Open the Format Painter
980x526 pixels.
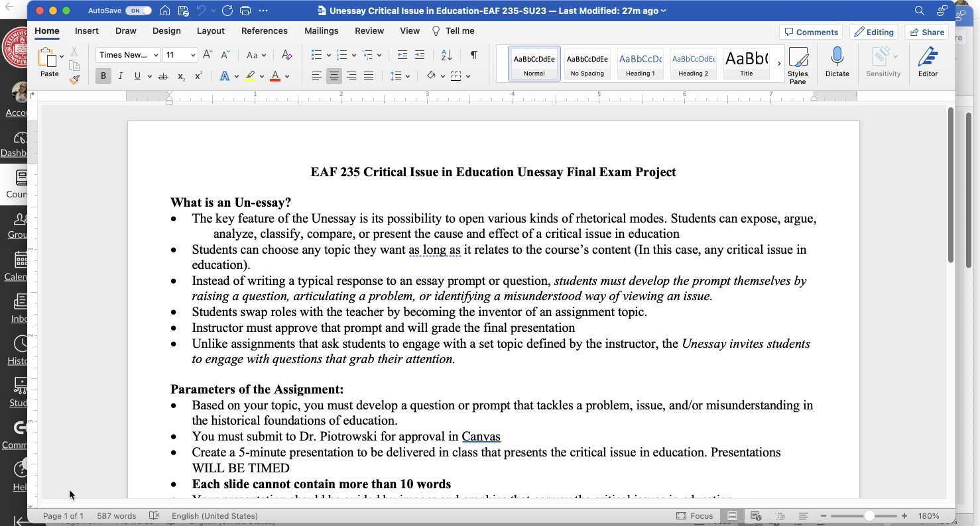[74, 79]
